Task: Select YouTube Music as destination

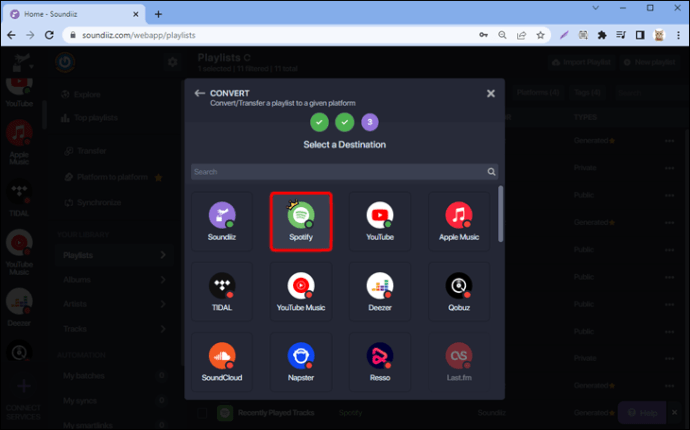Action: (x=301, y=292)
